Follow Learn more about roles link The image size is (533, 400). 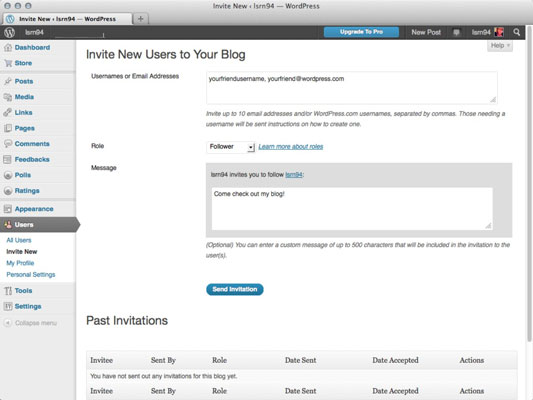291,147
